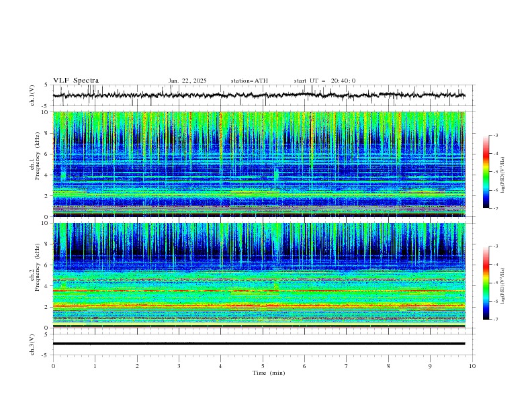
Task: Click the "-3" label on ch.2 colorbar
Action: (x=495, y=246)
